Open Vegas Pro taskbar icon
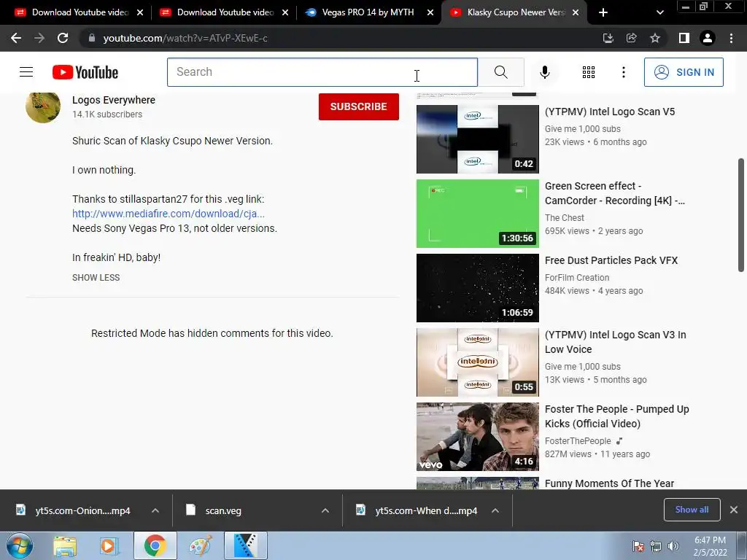This screenshot has height=560, width=747. point(246,545)
